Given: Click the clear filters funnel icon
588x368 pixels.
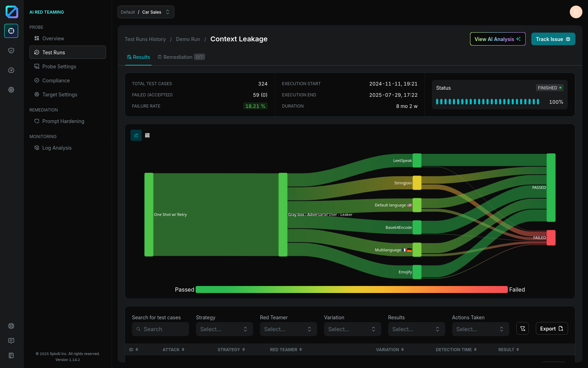Looking at the screenshot, I should tap(523, 328).
